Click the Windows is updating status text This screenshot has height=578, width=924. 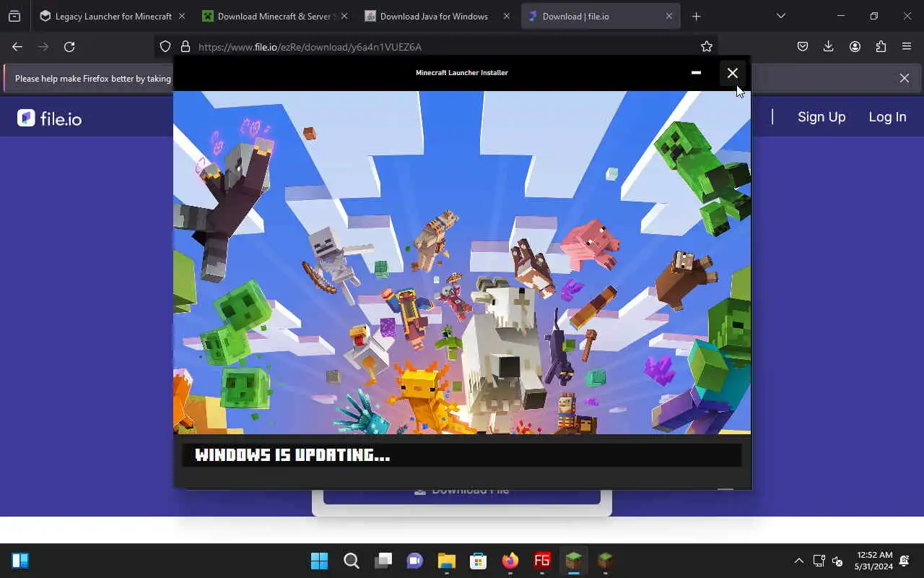pos(292,455)
